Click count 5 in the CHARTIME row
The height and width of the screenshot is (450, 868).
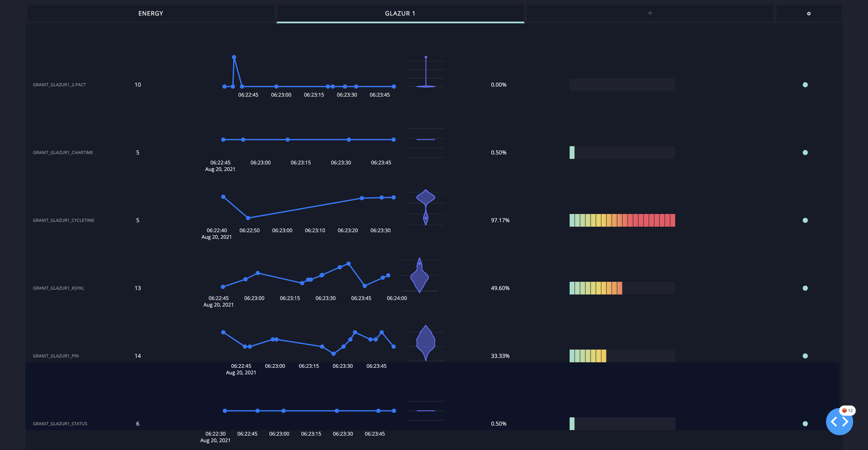pos(138,153)
